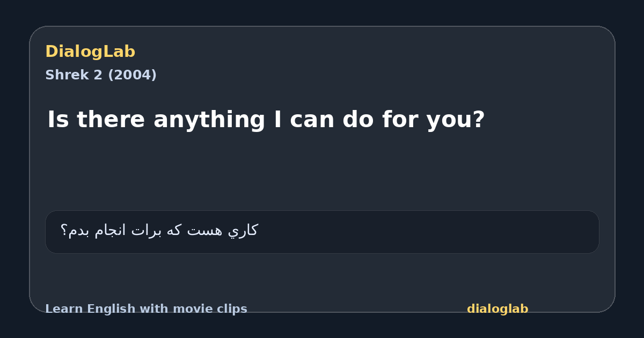Image resolution: width=644 pixels, height=338 pixels.
Task: Select the "Shrek 2 (2004)" movie subtitle
Action: (x=101, y=75)
